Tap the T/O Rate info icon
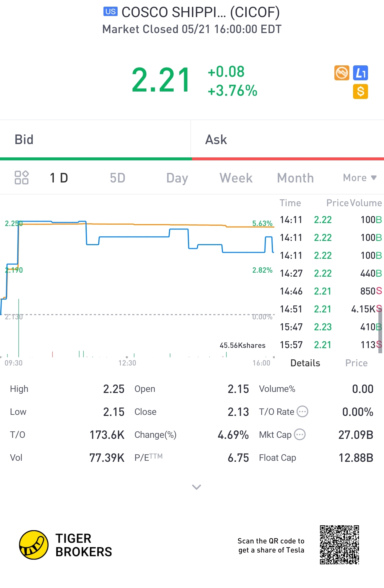 [x=302, y=412]
